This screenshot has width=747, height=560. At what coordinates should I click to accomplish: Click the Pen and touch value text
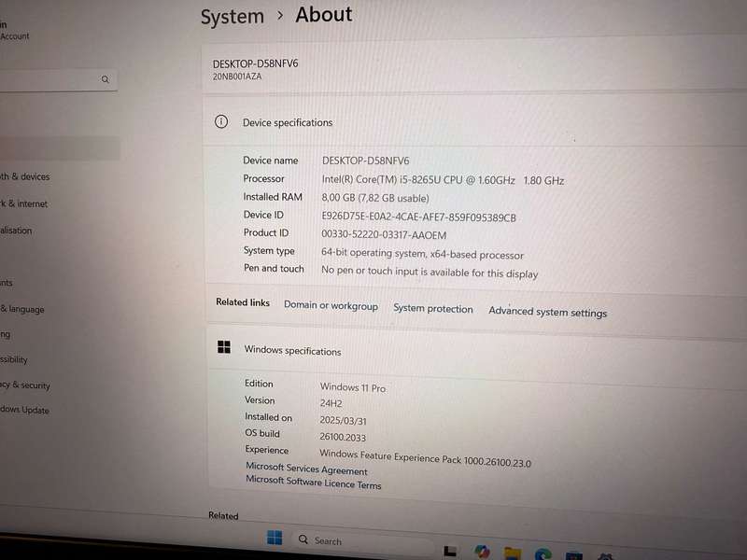click(x=430, y=272)
